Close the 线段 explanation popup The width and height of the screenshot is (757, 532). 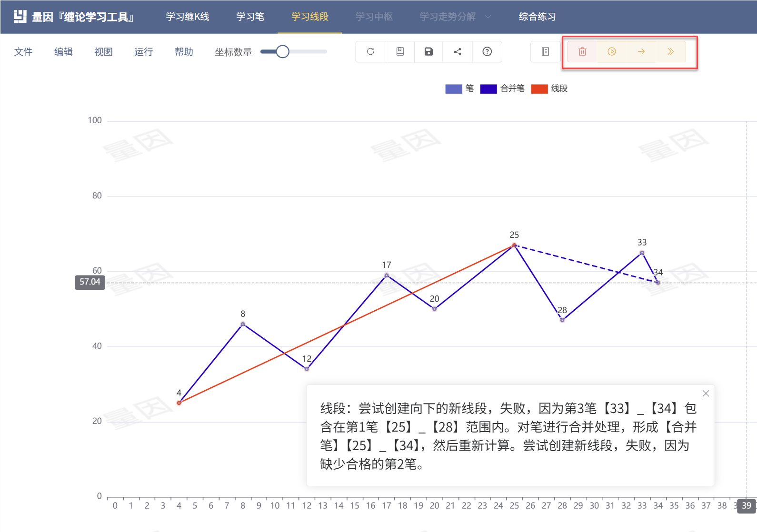(706, 394)
